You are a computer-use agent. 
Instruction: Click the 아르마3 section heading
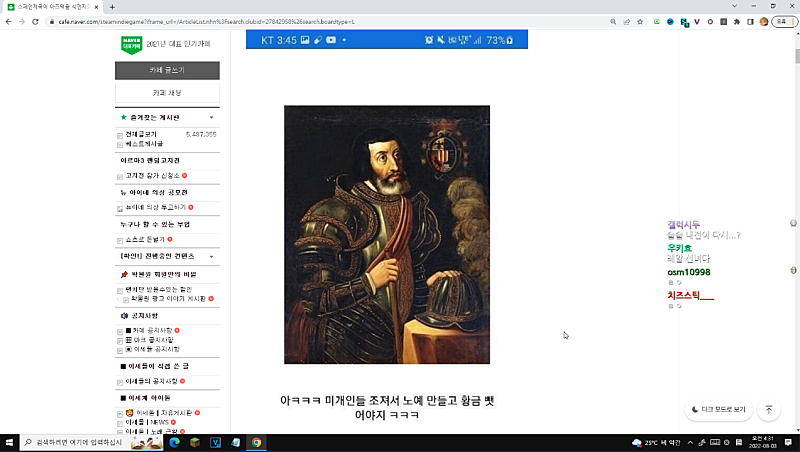point(150,160)
